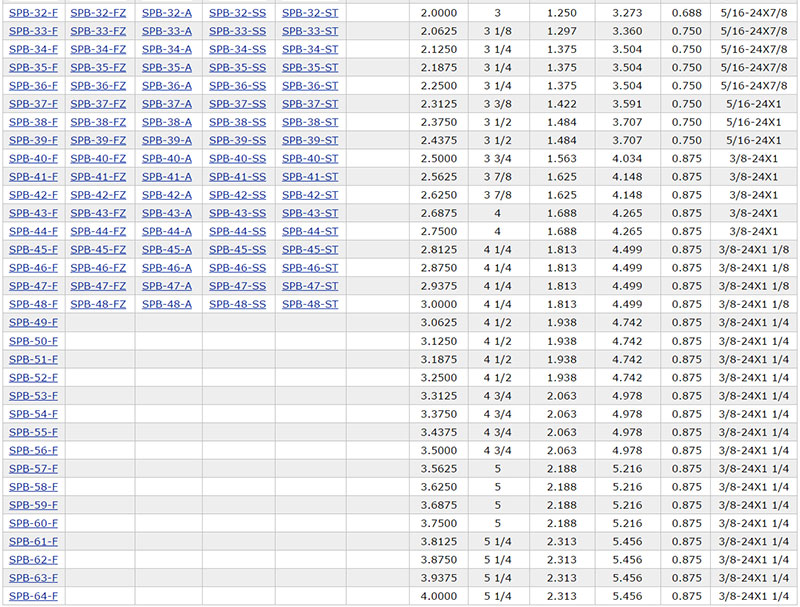This screenshot has height=607, width=800.
Task: Open the SPB-45-F part link
Action: pyautogui.click(x=33, y=250)
